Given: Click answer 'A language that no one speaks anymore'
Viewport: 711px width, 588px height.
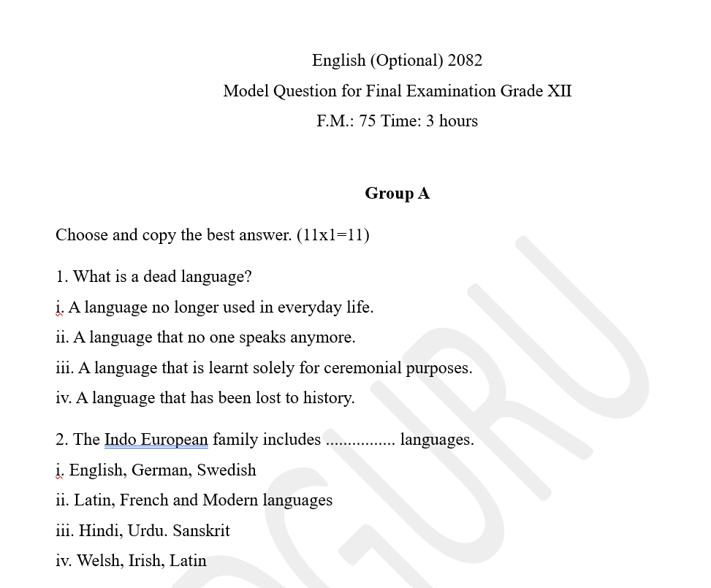Looking at the screenshot, I should tap(213, 337).
